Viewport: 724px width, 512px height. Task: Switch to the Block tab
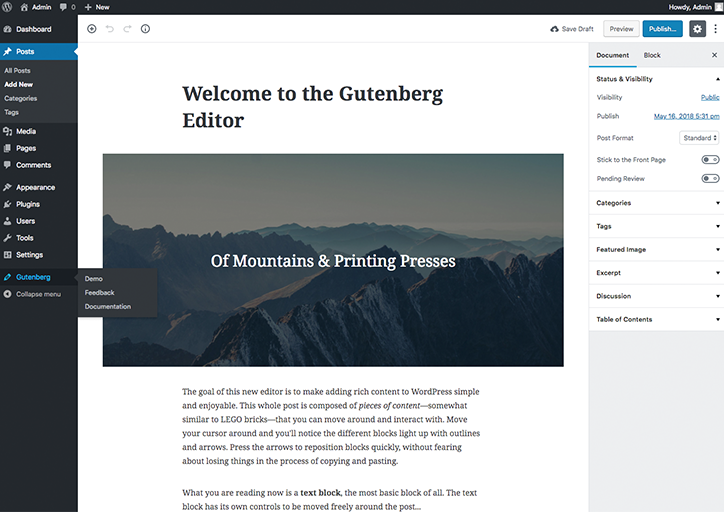tap(652, 55)
